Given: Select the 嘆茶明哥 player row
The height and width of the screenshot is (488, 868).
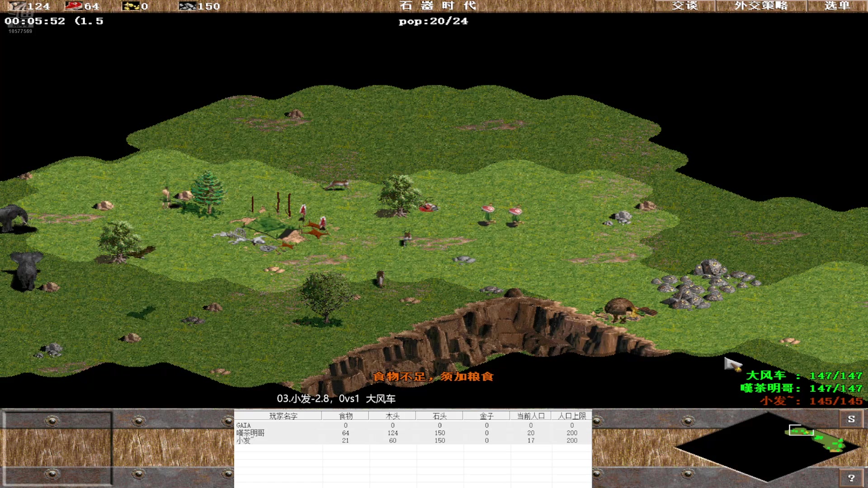Looking at the screenshot, I should tap(413, 433).
